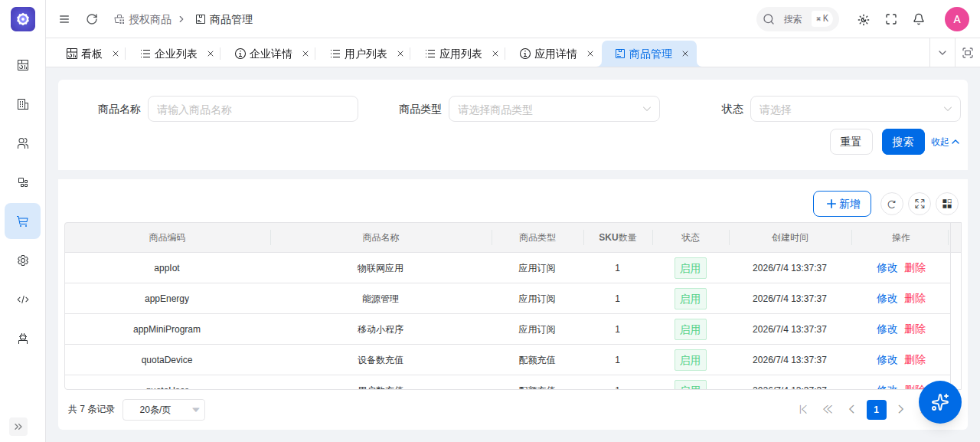This screenshot has width=980, height=442.
Task: Open the user avatar A menu
Action: [957, 19]
